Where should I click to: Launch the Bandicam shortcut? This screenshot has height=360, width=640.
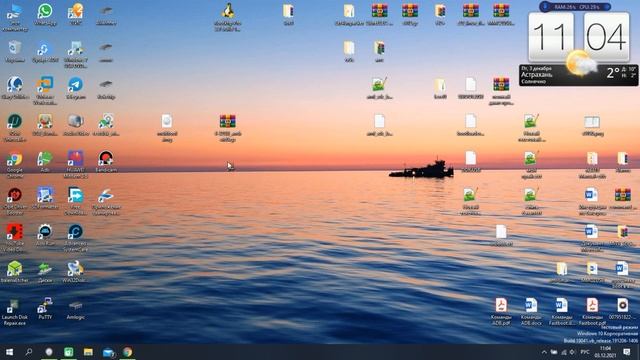pos(106,162)
